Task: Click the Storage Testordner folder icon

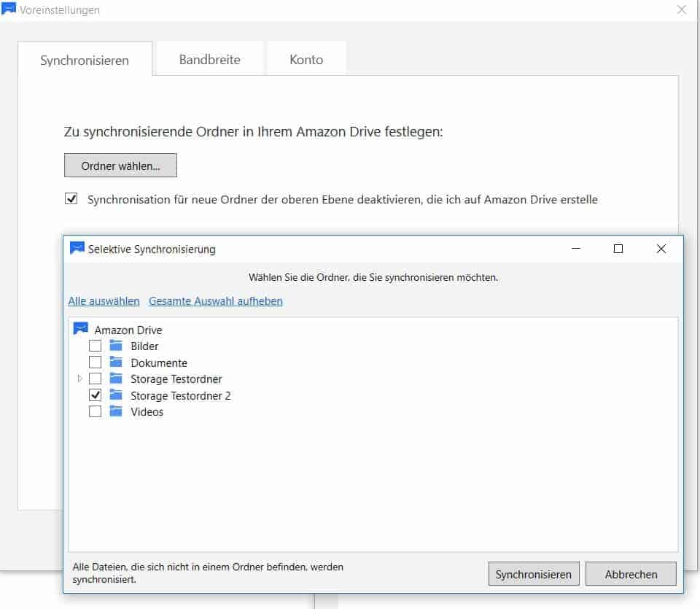Action: click(116, 379)
